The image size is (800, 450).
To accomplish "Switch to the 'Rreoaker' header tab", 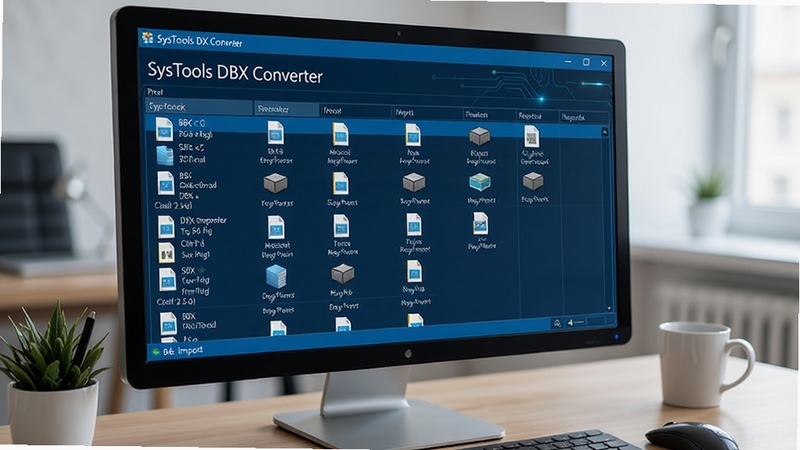I will pos(286,109).
